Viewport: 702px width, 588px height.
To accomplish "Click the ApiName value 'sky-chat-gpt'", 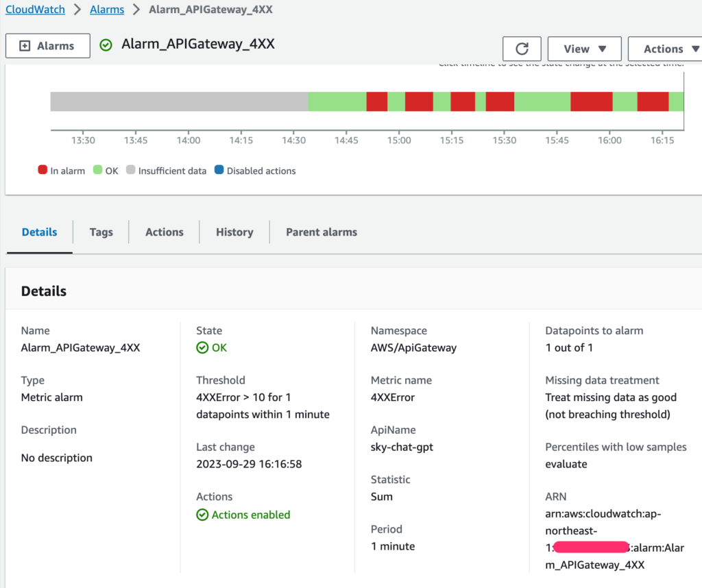I will (x=402, y=447).
